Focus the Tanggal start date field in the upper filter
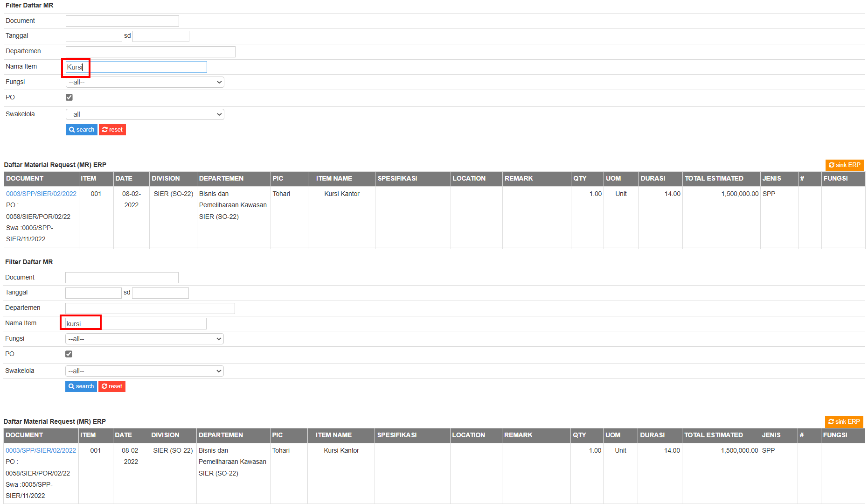The height and width of the screenshot is (504, 868). tap(94, 36)
